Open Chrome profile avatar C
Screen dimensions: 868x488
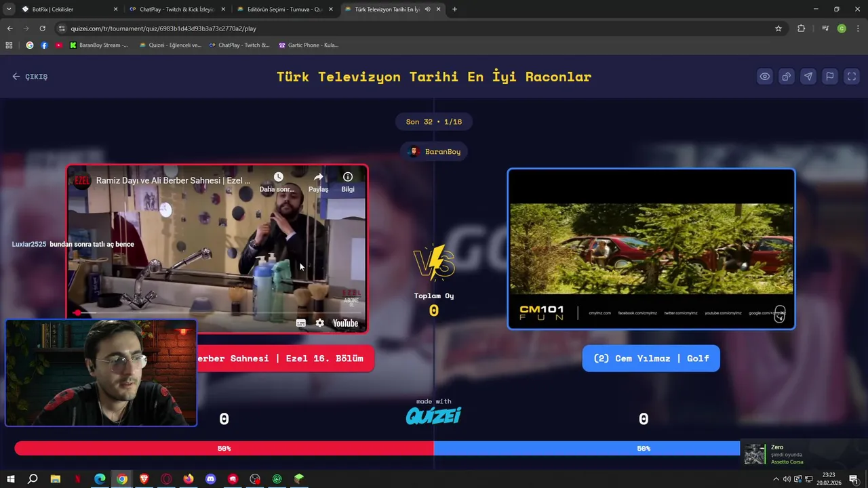click(842, 28)
